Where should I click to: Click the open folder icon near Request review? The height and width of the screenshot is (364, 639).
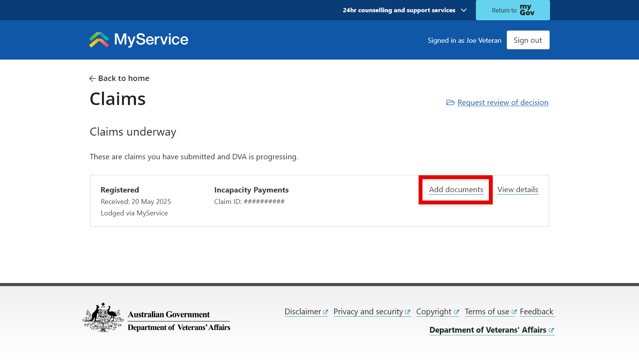450,102
